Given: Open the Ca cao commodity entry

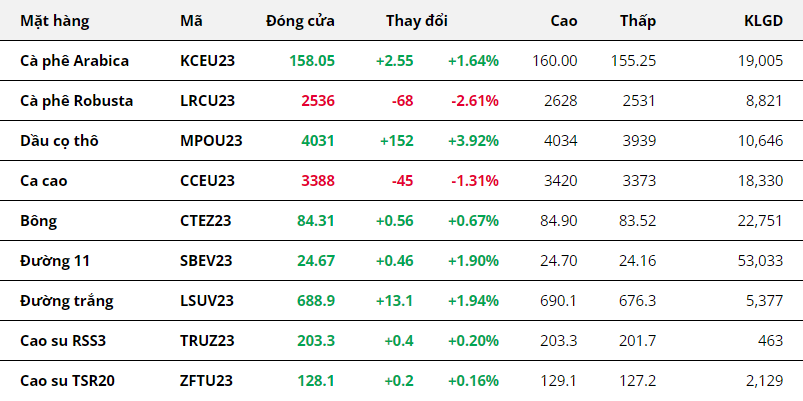Looking at the screenshot, I should (45, 180).
